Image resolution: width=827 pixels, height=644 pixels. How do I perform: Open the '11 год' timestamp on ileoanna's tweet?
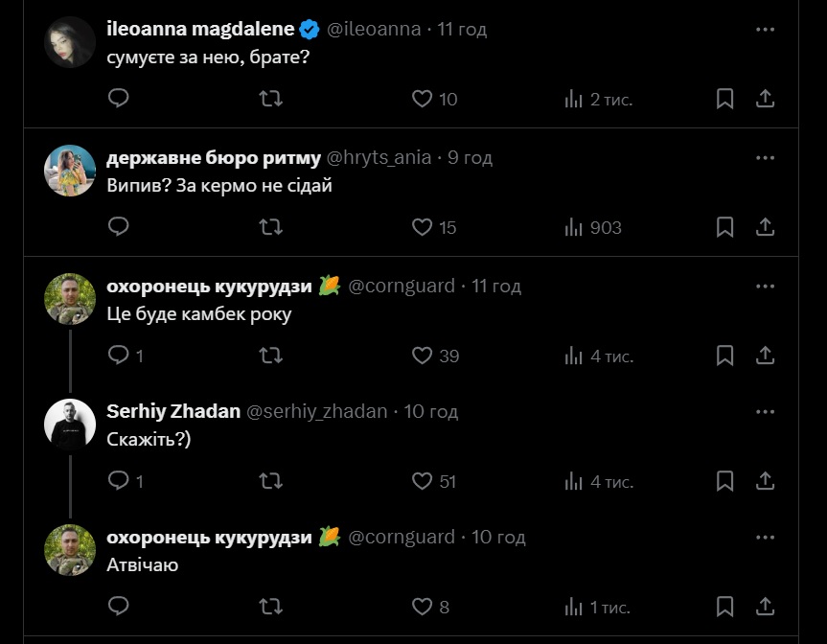pyautogui.click(x=462, y=29)
